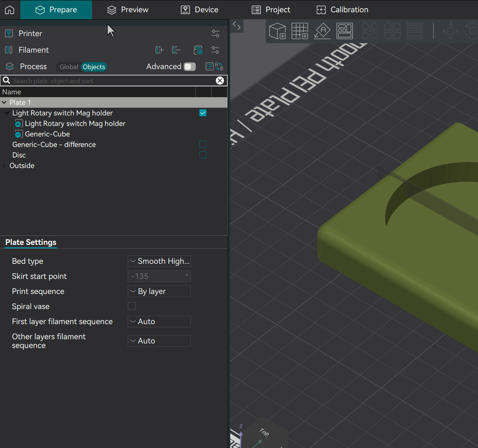478x448 pixels.
Task: Click the Printer section icon
Action: click(x=9, y=33)
